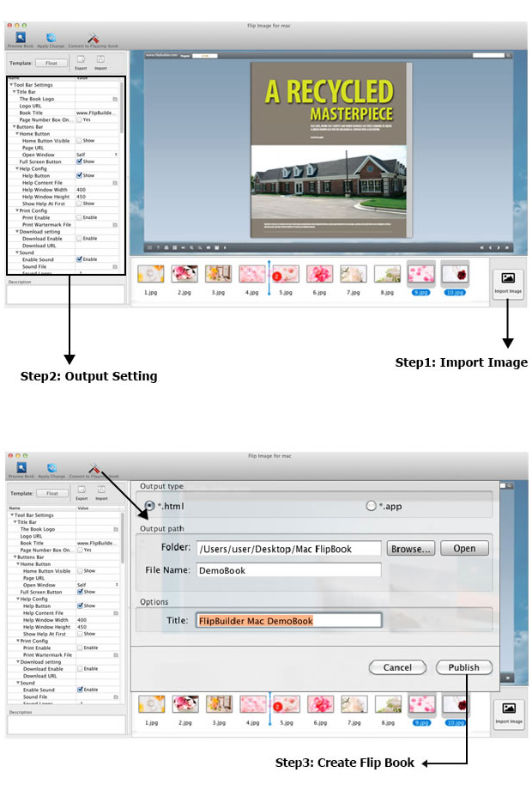Click the thumbnails grid icon in flipbook toolbar

point(174,247)
